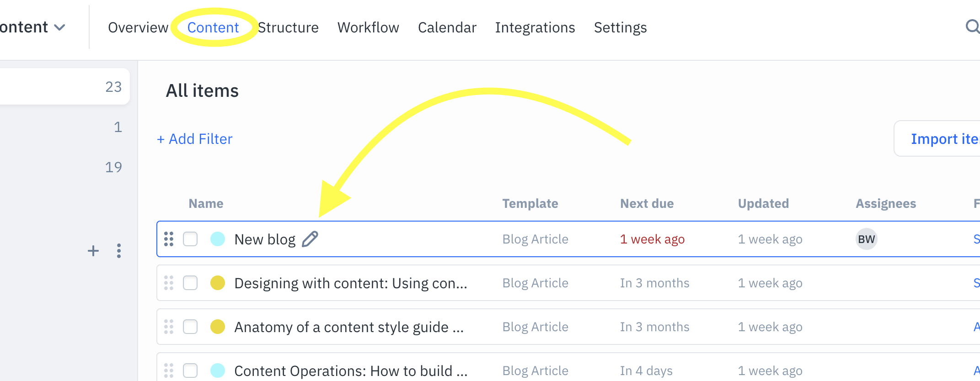Click the Add Filter link
The image size is (980, 381).
coord(194,138)
